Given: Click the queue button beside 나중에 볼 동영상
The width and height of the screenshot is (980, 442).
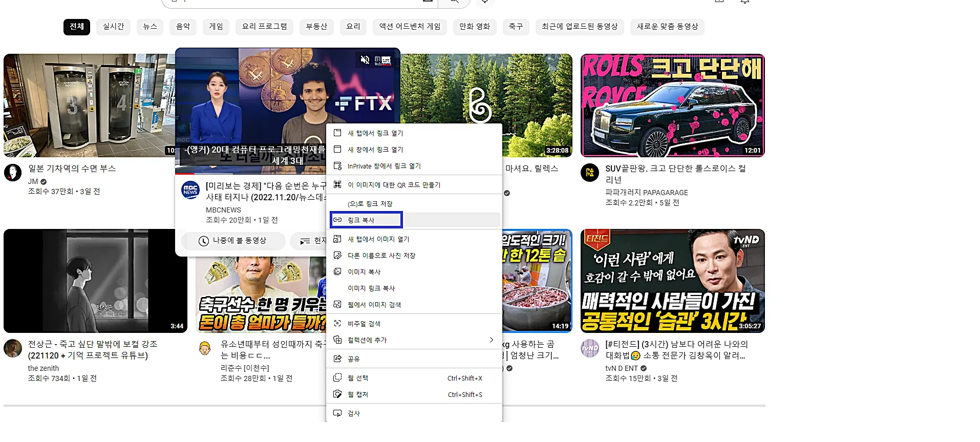Looking at the screenshot, I should point(309,241).
